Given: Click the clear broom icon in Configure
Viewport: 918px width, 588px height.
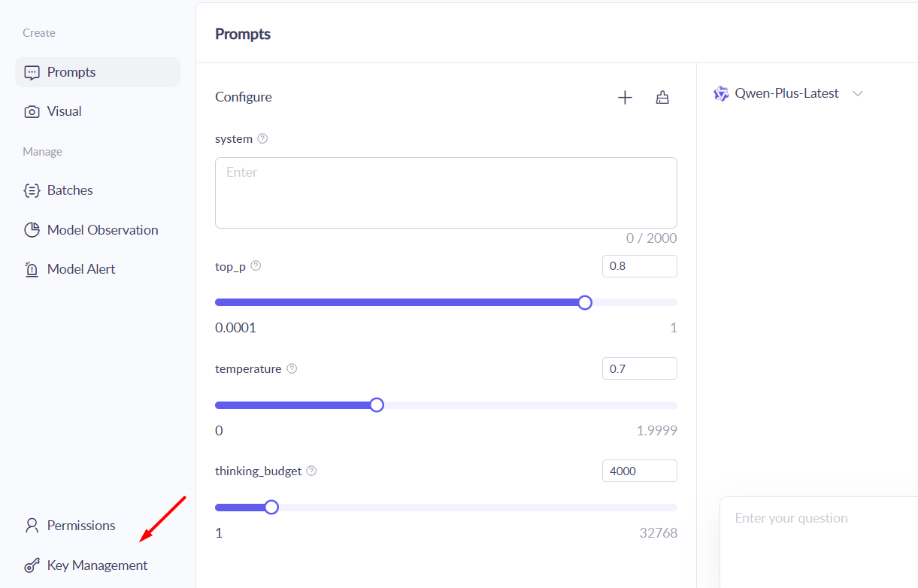Looking at the screenshot, I should 662,98.
